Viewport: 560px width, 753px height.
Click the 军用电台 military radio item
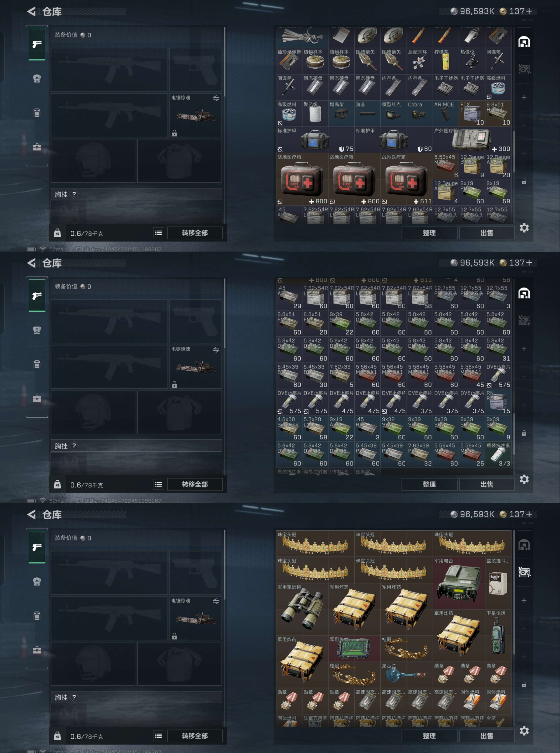pyautogui.click(x=459, y=583)
